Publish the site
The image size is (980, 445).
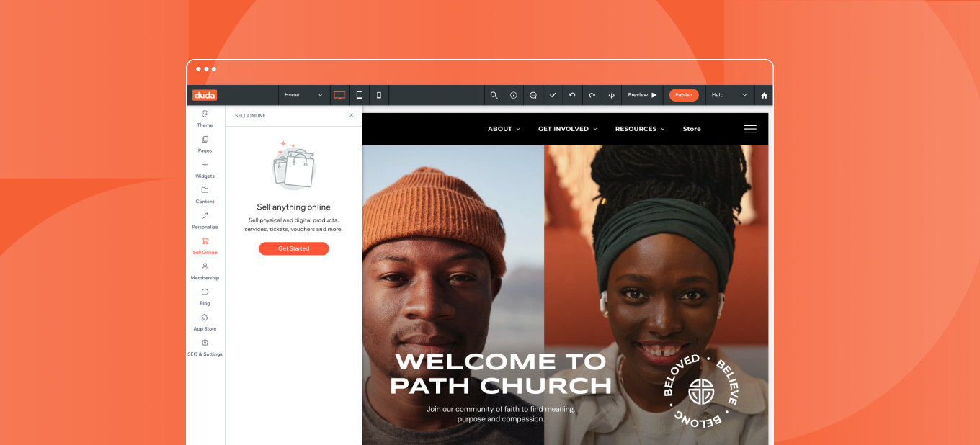point(684,95)
